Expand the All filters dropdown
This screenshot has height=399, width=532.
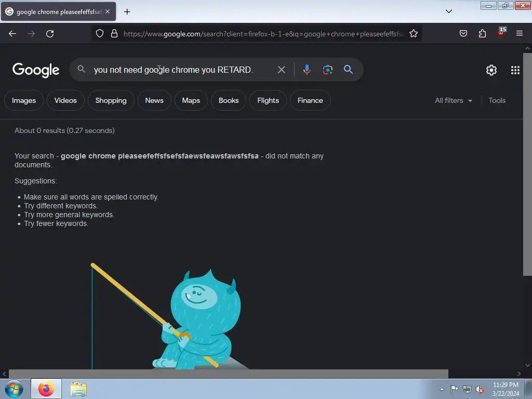(454, 100)
